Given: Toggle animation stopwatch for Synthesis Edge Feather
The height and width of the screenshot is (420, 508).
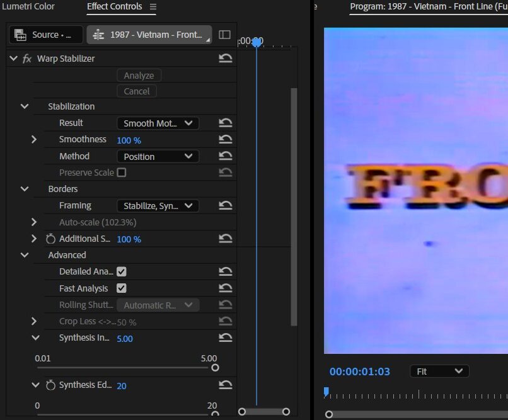Looking at the screenshot, I should click(50, 385).
